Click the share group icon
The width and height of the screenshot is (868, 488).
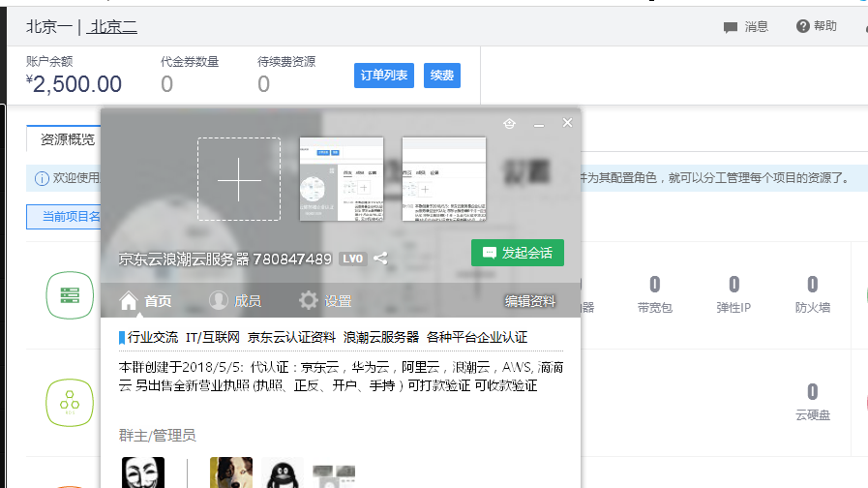380,259
